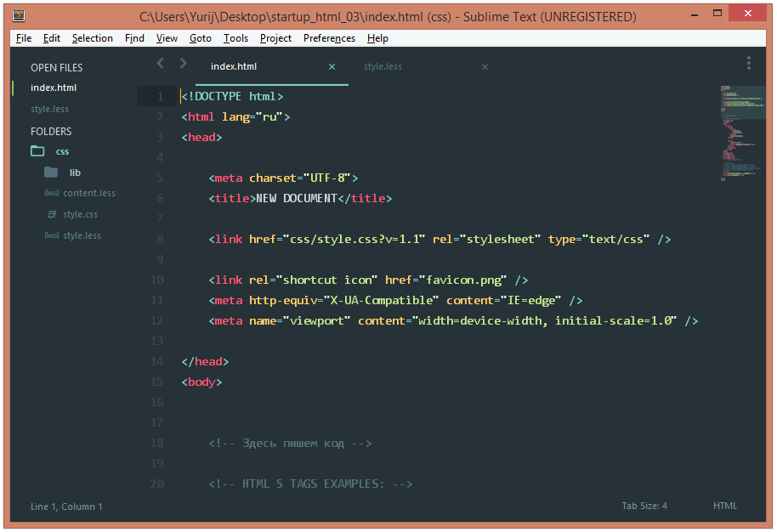Viewport: 777px width, 532px height.
Task: Click the favicon.png href value
Action: tap(462, 280)
